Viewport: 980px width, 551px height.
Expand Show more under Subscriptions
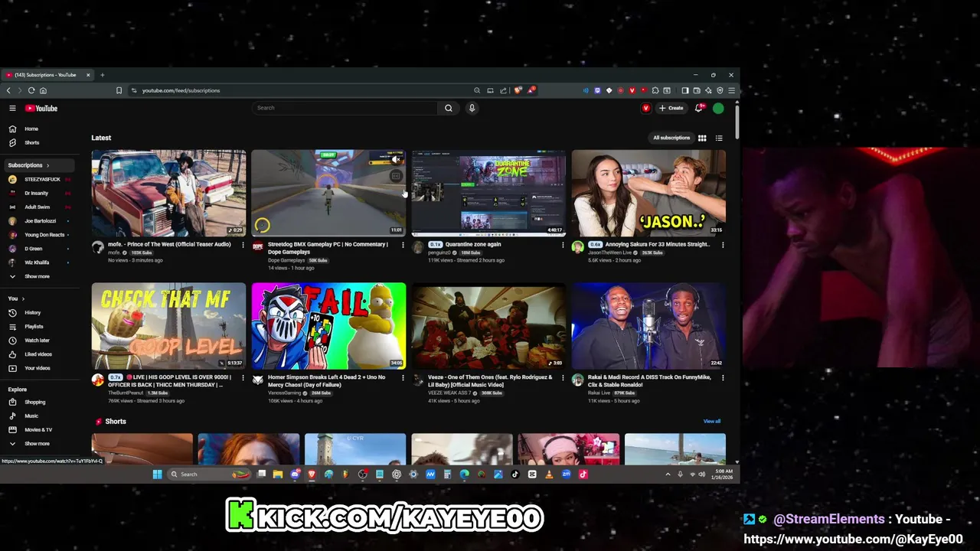[x=38, y=276]
